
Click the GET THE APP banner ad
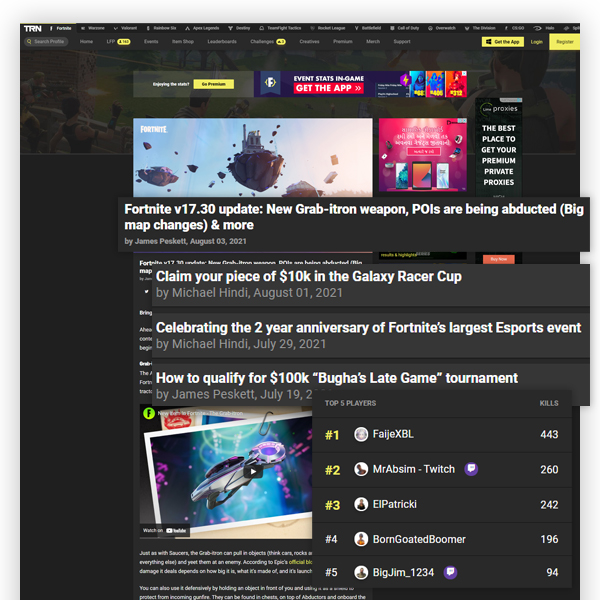pyautogui.click(x=360, y=84)
